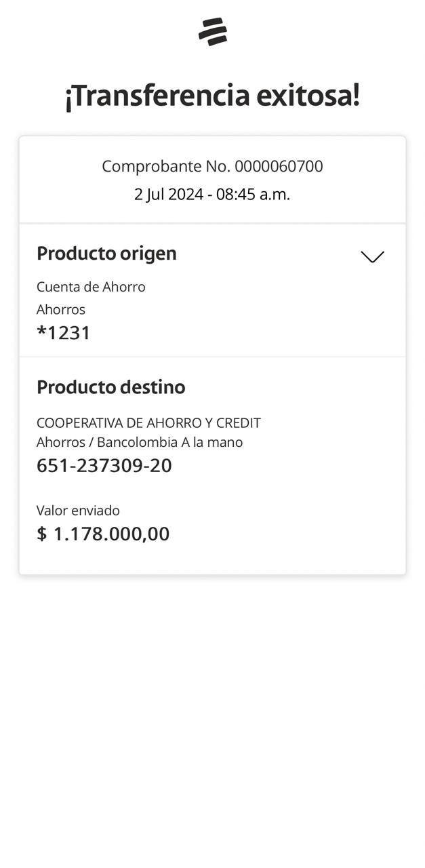This screenshot has height=868, width=425.
Task: Click the Producto origen section title
Action: click(x=106, y=253)
